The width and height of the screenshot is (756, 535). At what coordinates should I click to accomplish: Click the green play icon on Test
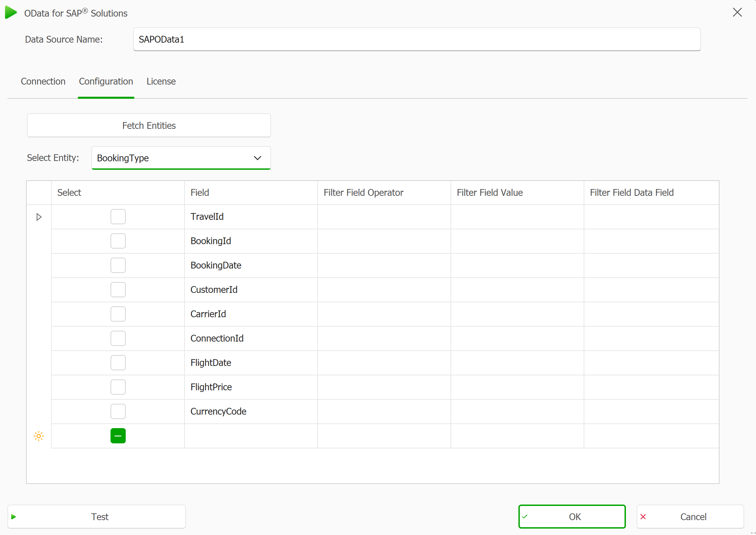tap(14, 517)
